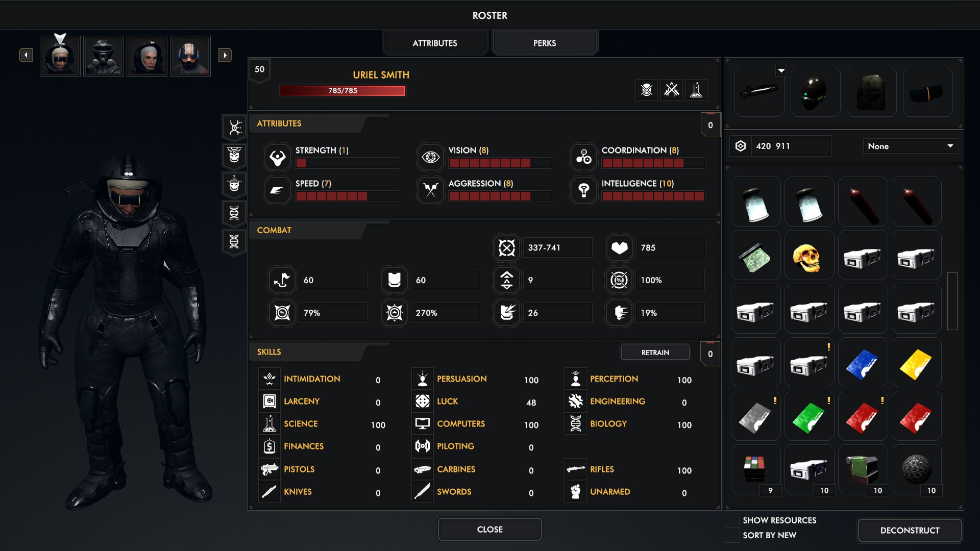Image resolution: width=980 pixels, height=551 pixels.
Task: Click the crossed swords icon by the character name
Action: click(672, 90)
